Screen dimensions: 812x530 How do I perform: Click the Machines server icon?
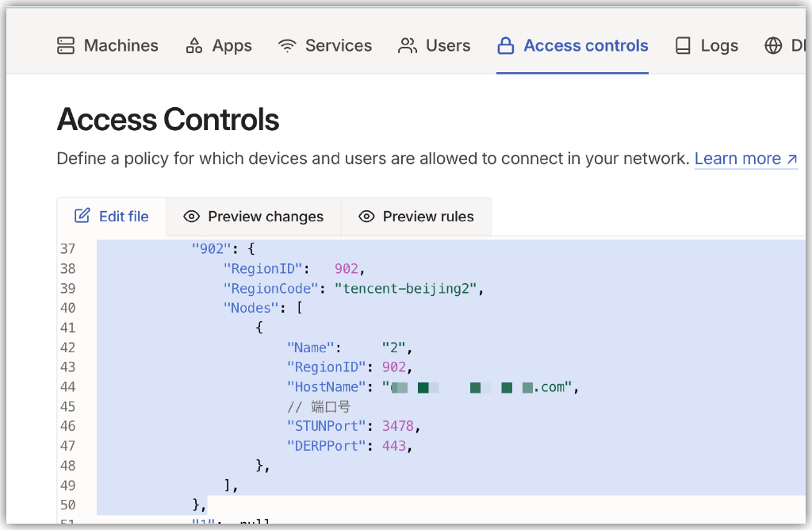(x=66, y=46)
